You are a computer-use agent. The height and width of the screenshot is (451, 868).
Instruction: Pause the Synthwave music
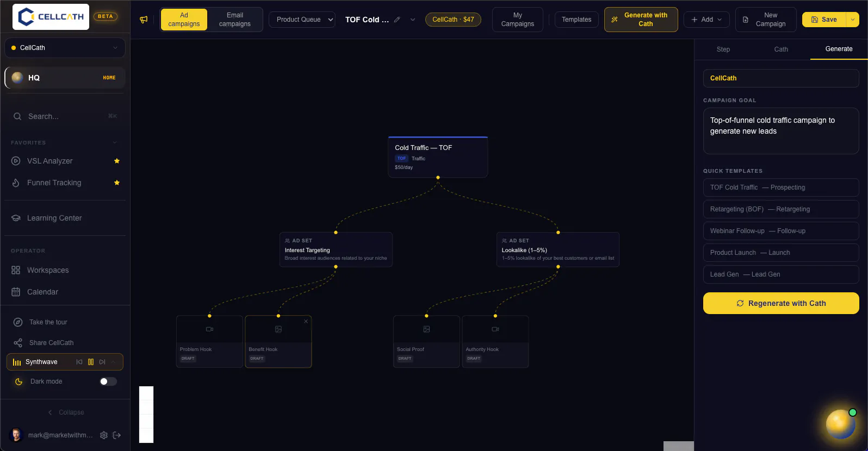[91, 362]
